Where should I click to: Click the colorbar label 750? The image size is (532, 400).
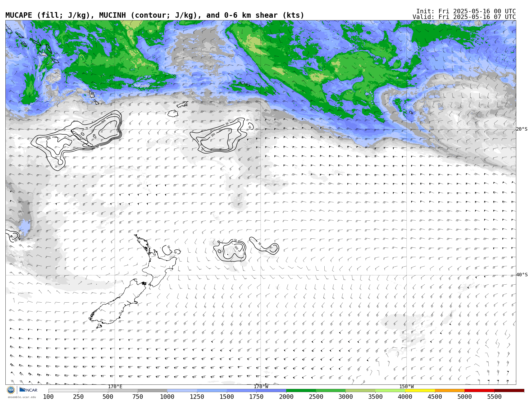138,397
